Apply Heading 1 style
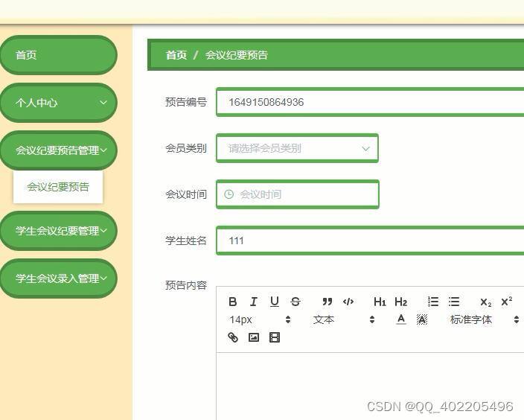 [x=380, y=302]
